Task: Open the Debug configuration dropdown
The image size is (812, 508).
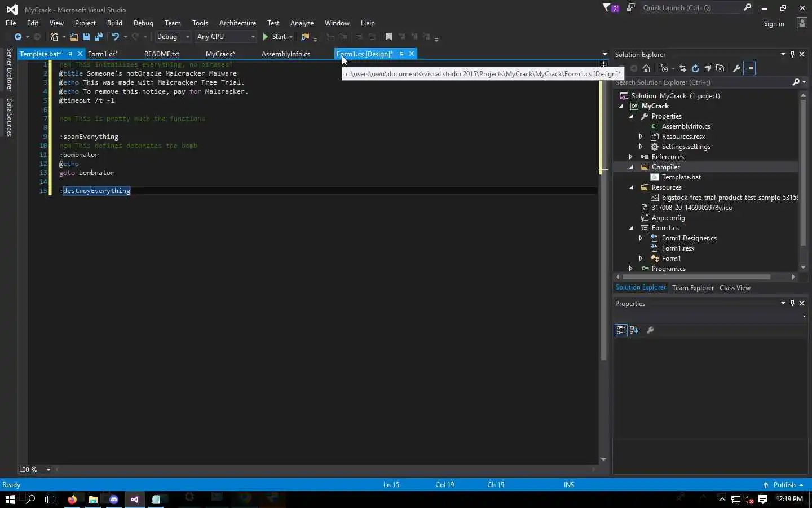Action: click(x=173, y=37)
